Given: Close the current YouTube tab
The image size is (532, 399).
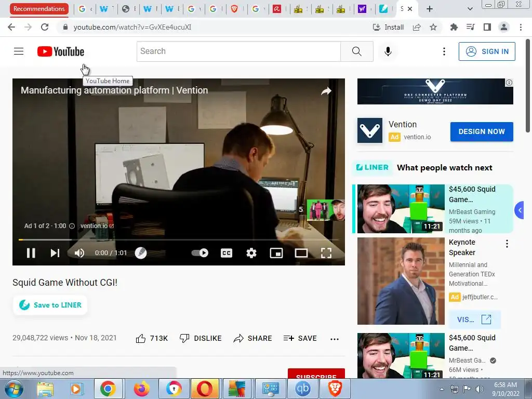Looking at the screenshot, I should pyautogui.click(x=410, y=9).
